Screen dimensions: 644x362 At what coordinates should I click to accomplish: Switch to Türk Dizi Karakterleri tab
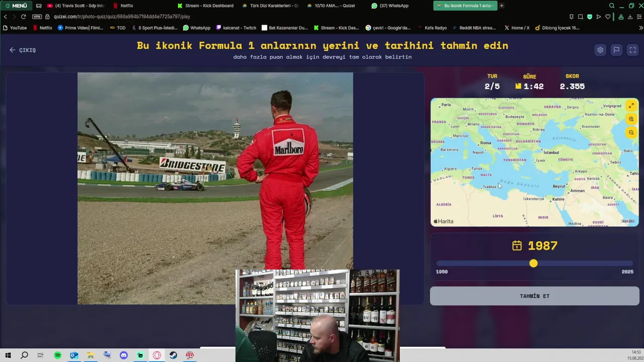point(271,6)
